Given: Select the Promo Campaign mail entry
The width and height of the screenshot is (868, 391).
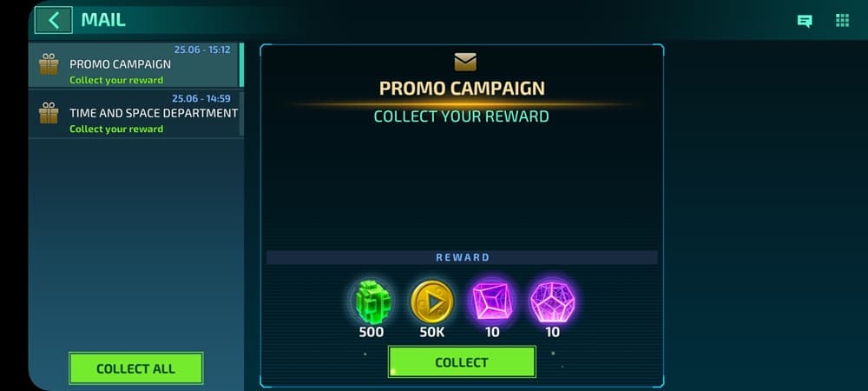Looking at the screenshot, I should click(136, 65).
